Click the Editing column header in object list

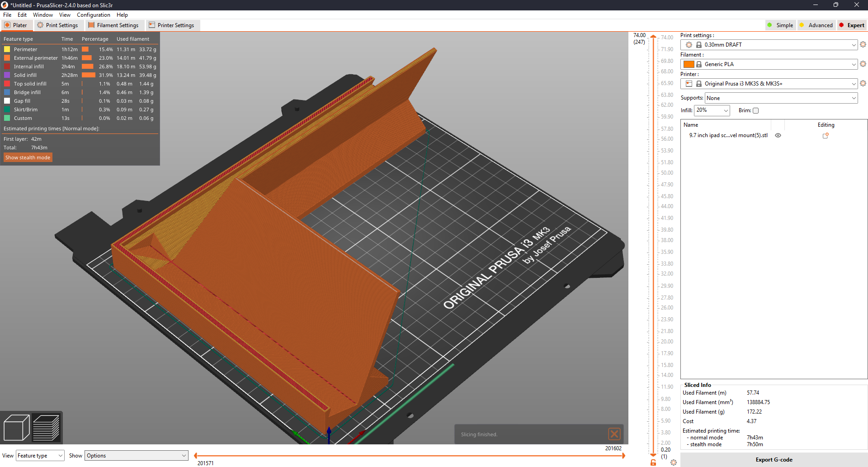point(826,125)
